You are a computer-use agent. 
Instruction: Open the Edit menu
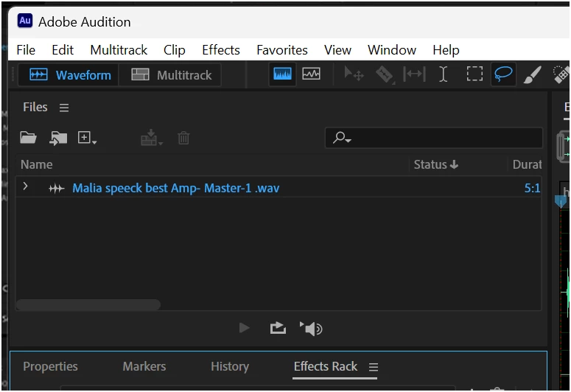(x=63, y=50)
